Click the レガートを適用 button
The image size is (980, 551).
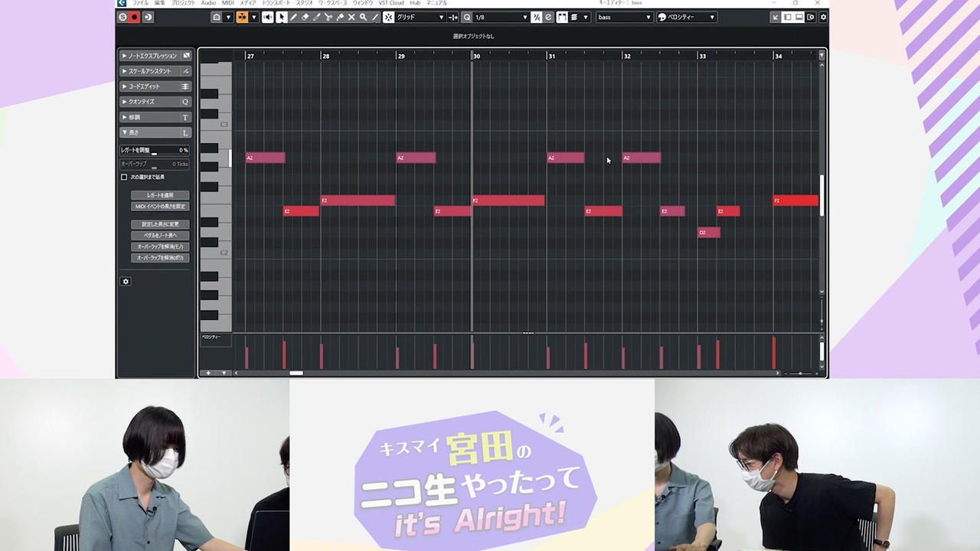pyautogui.click(x=160, y=195)
